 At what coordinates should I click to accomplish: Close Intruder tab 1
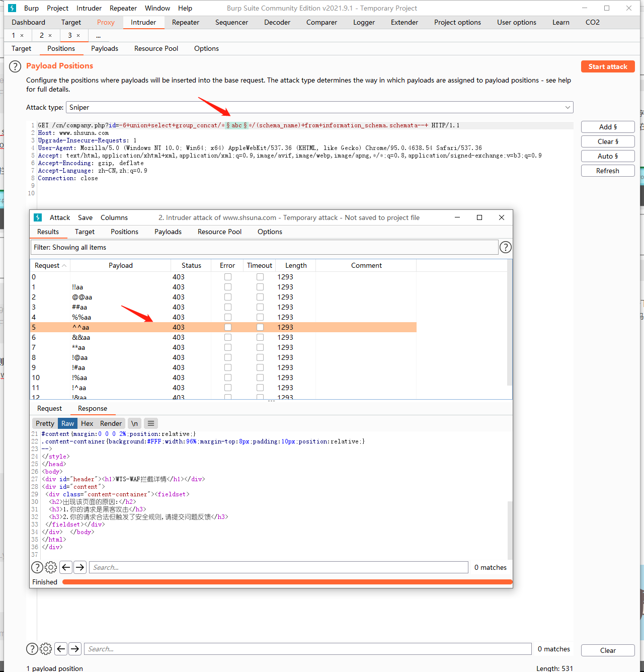point(22,35)
